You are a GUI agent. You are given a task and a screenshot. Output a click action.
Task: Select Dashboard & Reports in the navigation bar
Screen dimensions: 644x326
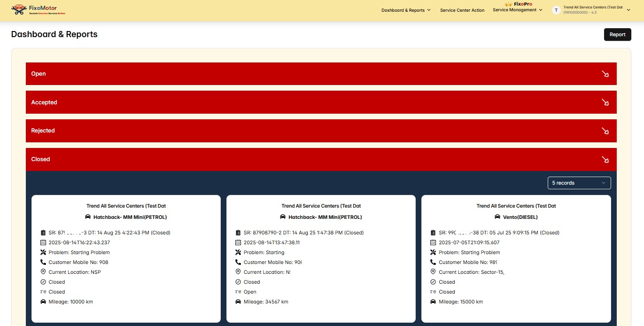point(403,9)
